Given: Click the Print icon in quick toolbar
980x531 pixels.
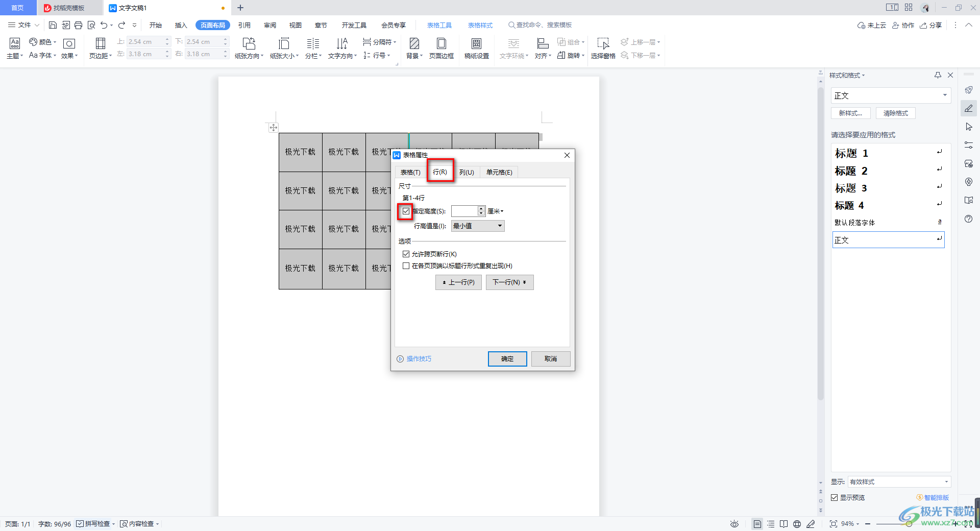Looking at the screenshot, I should click(78, 25).
